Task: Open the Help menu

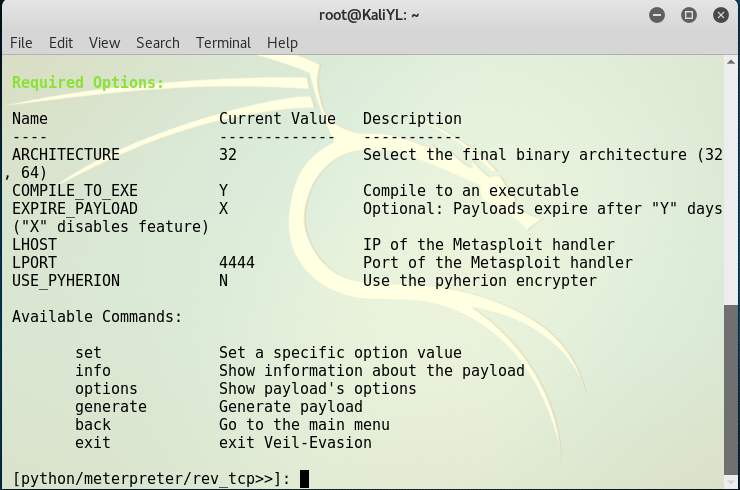Action: pyautogui.click(x=282, y=43)
